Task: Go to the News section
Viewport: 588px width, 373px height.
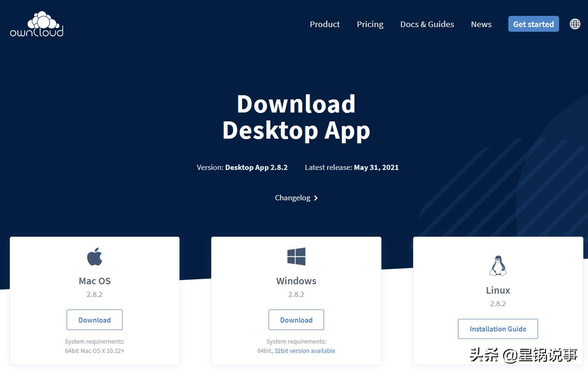Action: [481, 24]
